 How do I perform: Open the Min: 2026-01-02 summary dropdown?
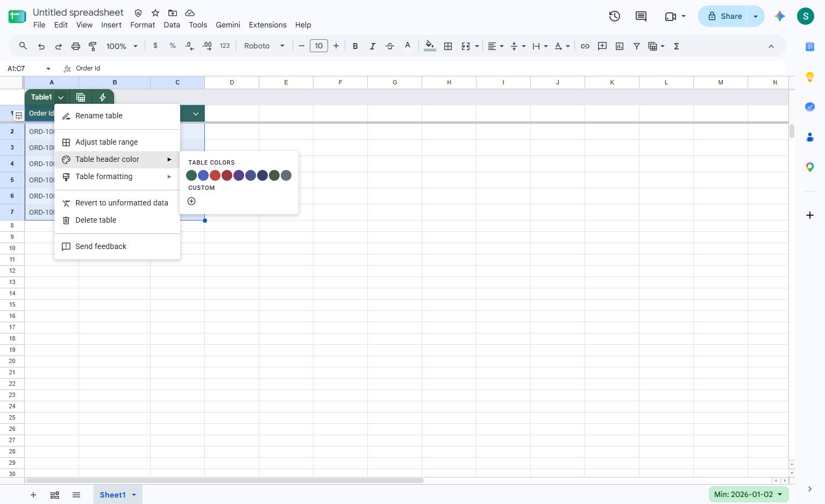click(x=749, y=494)
